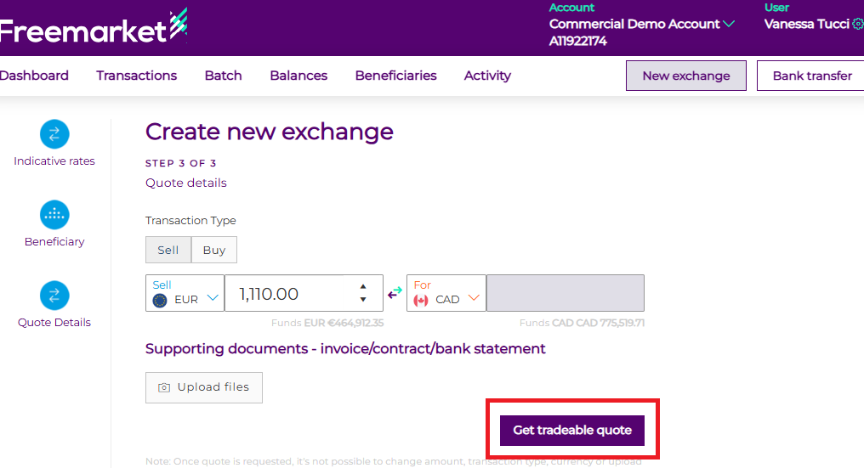
Task: Go to the Balances page
Action: 298,76
